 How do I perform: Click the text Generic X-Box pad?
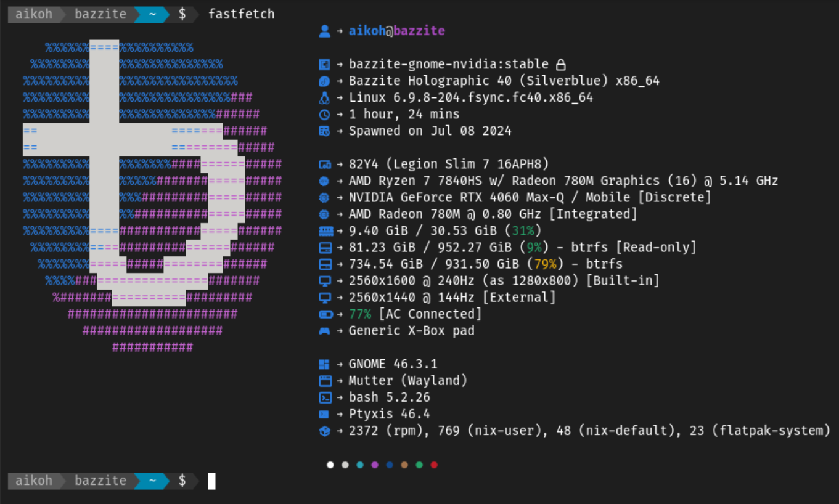(412, 330)
